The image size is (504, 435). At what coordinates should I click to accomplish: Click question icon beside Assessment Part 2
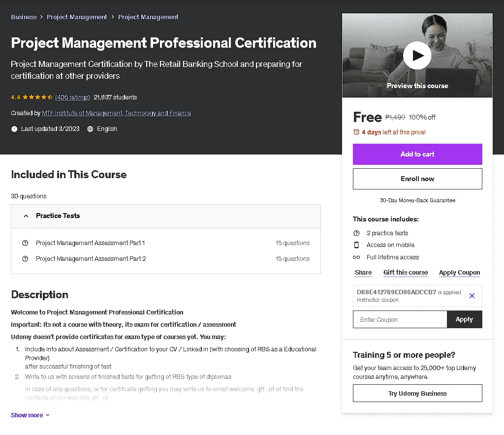[x=25, y=259]
